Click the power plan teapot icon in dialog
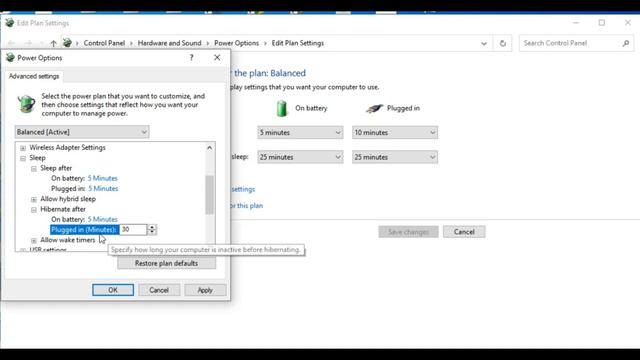The width and height of the screenshot is (640, 360). (26, 104)
